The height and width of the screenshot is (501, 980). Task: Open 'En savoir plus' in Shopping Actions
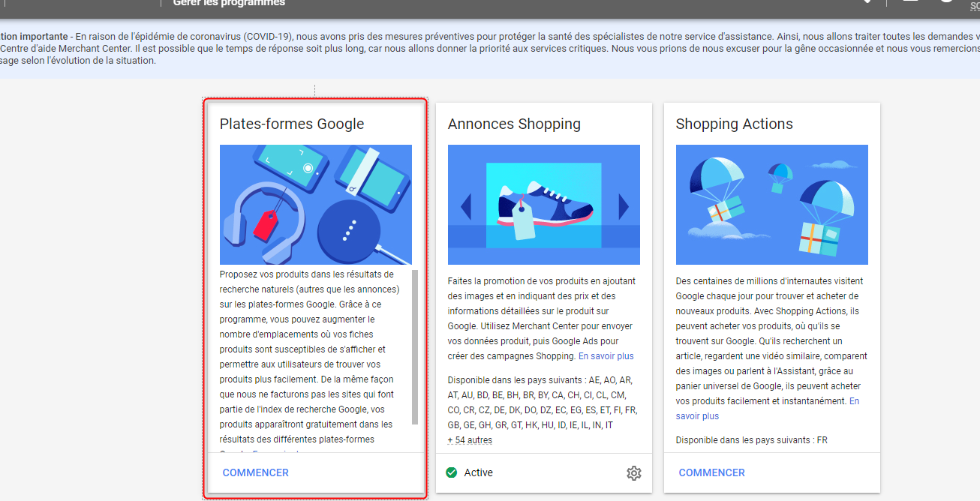[768, 409]
